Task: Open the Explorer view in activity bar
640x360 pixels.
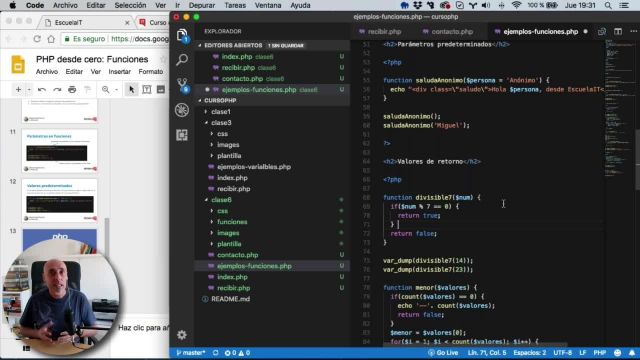Action: [x=182, y=36]
